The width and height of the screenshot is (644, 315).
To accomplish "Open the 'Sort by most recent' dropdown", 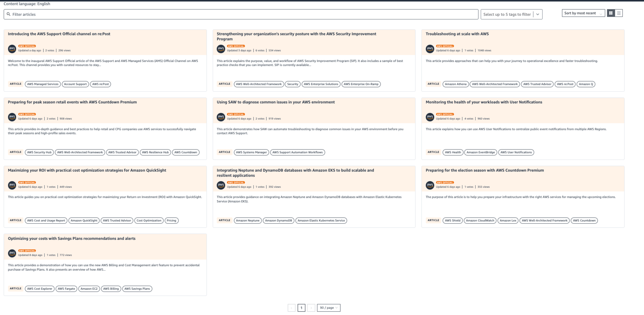I will [583, 13].
